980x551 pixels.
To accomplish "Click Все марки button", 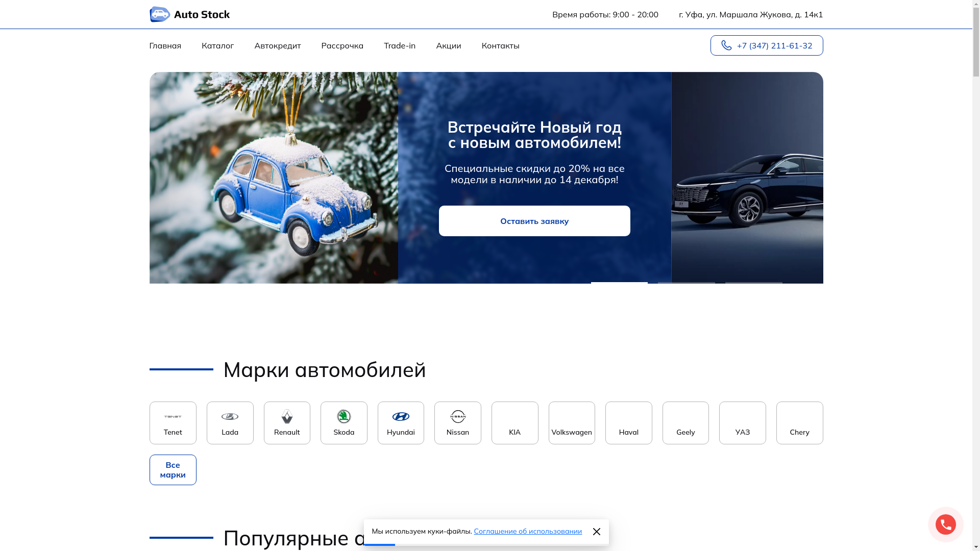I will tap(173, 470).
